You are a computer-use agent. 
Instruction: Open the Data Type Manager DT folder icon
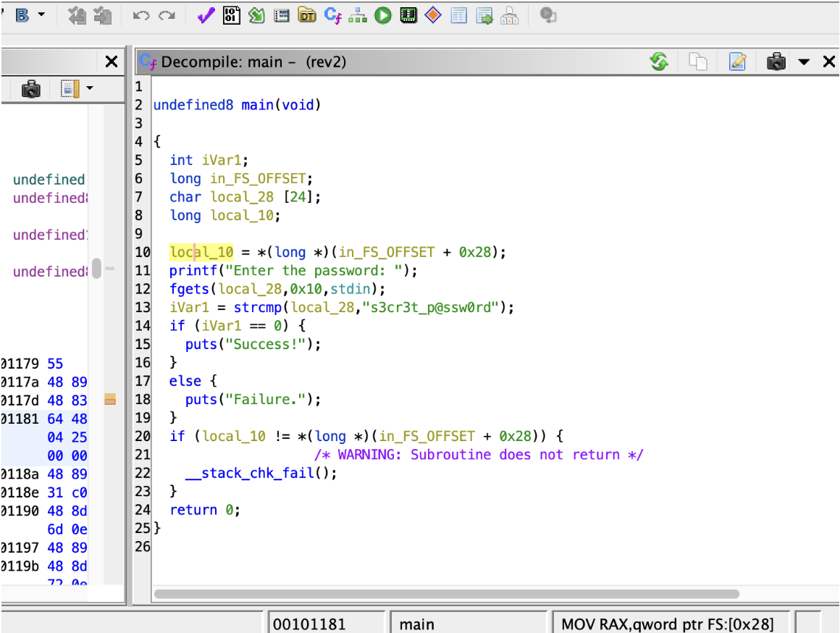click(307, 15)
